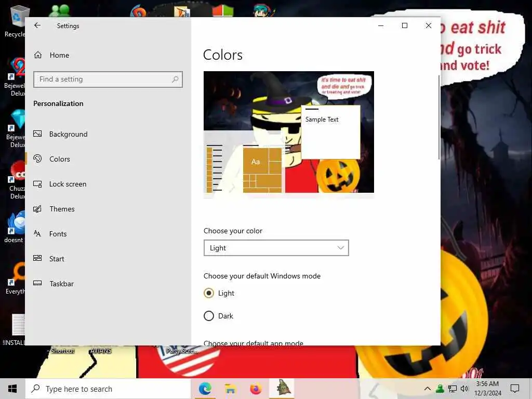Image resolution: width=532 pixels, height=399 pixels.
Task: Click the Lock screen icon
Action: (x=37, y=184)
